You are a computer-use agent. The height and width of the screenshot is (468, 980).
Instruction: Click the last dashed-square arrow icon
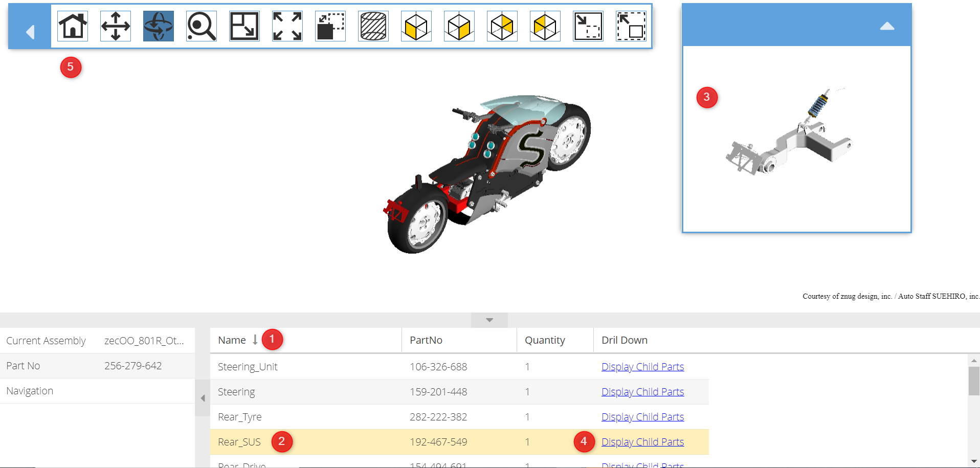631,26
